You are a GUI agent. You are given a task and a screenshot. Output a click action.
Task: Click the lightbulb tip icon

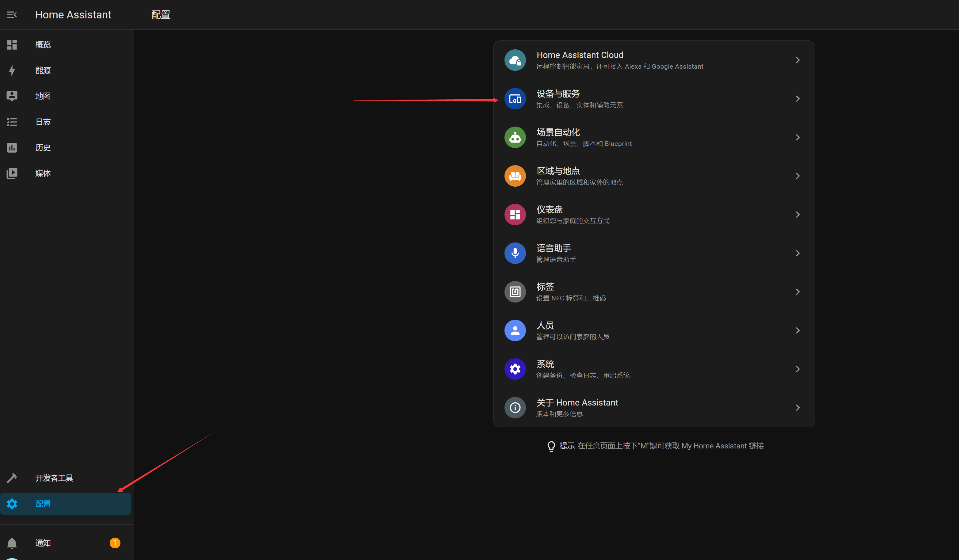[551, 446]
